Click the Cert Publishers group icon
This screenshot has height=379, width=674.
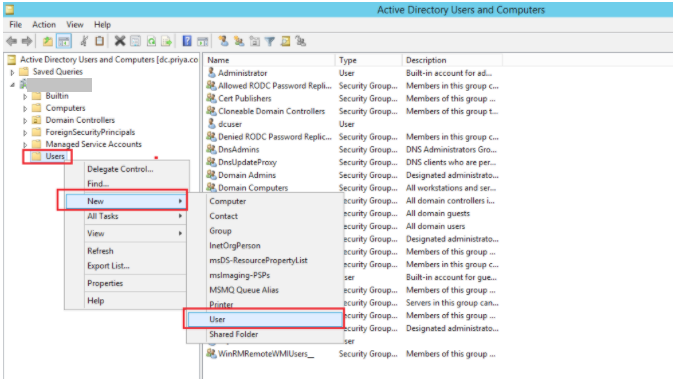[211, 98]
